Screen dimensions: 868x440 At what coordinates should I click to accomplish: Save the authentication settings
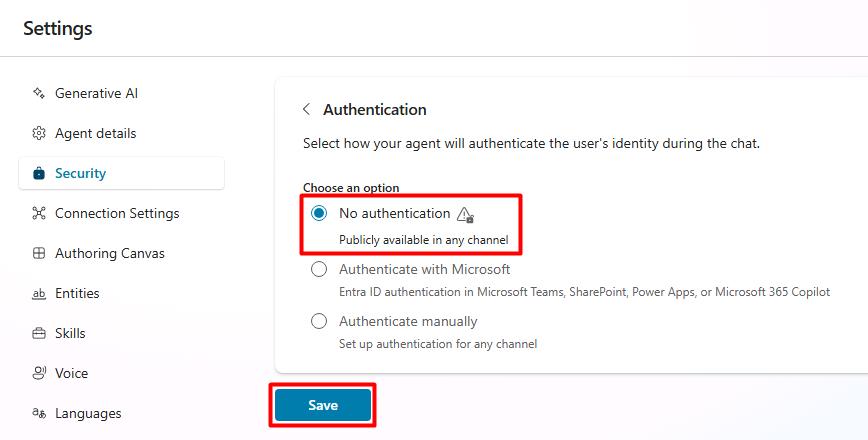tap(323, 405)
